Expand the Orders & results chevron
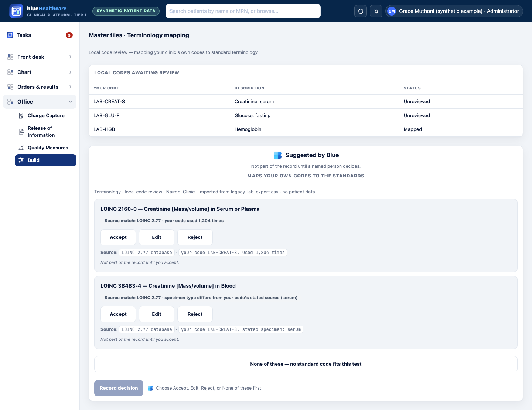The width and height of the screenshot is (532, 410). (70, 87)
